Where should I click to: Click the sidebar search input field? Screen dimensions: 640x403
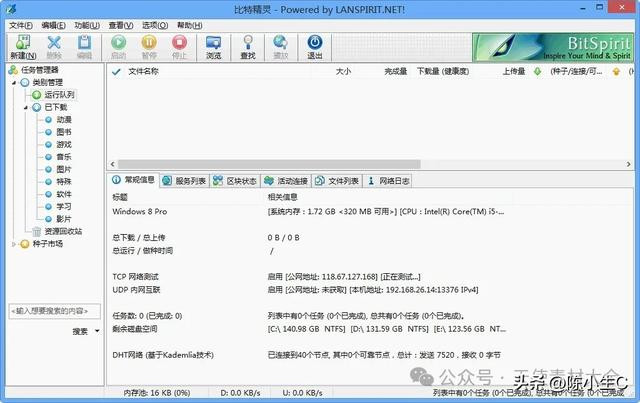pyautogui.click(x=54, y=311)
